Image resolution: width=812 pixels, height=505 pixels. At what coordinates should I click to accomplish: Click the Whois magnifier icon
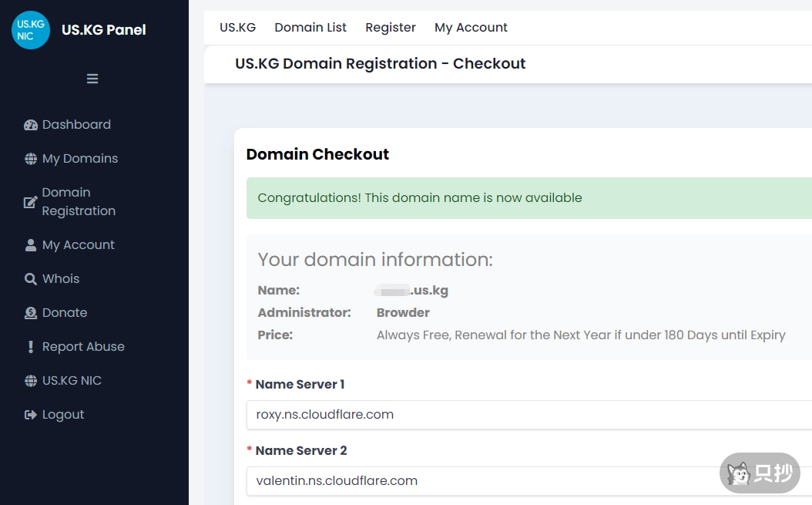pyautogui.click(x=31, y=279)
